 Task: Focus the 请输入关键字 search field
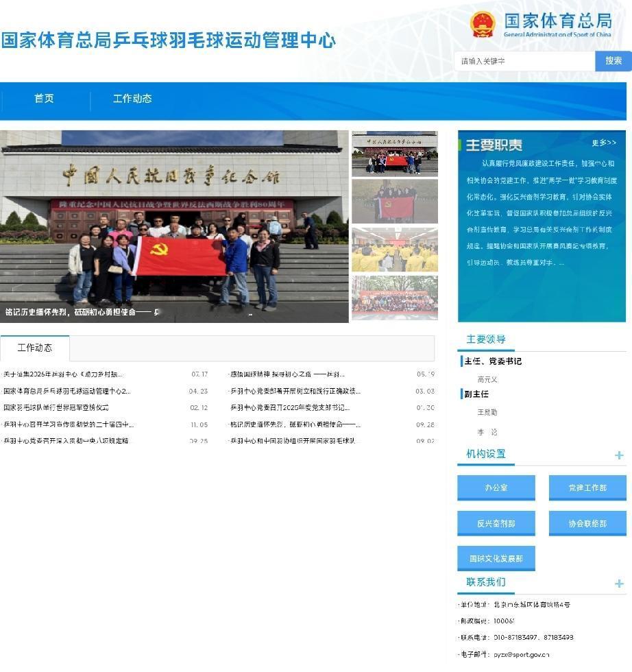(525, 61)
